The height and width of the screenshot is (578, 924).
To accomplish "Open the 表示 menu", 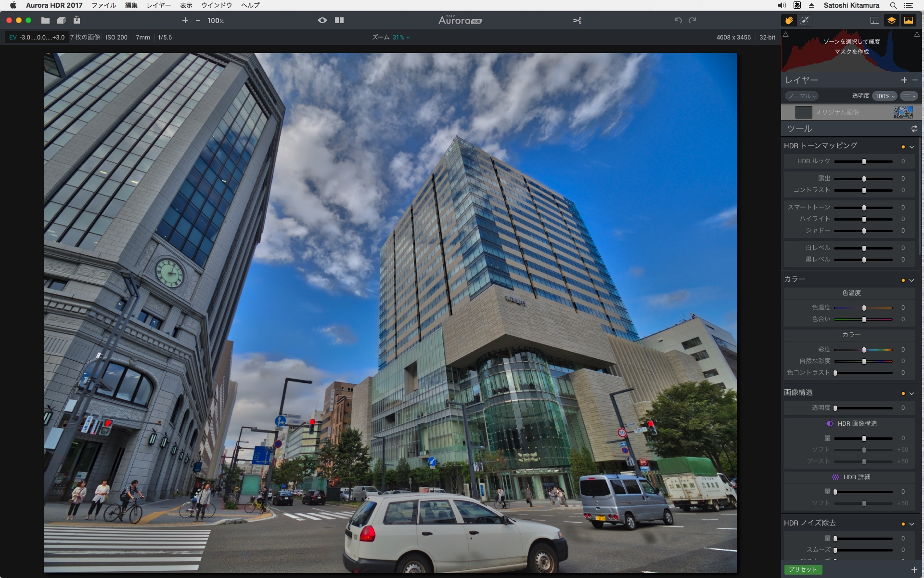I will click(186, 5).
